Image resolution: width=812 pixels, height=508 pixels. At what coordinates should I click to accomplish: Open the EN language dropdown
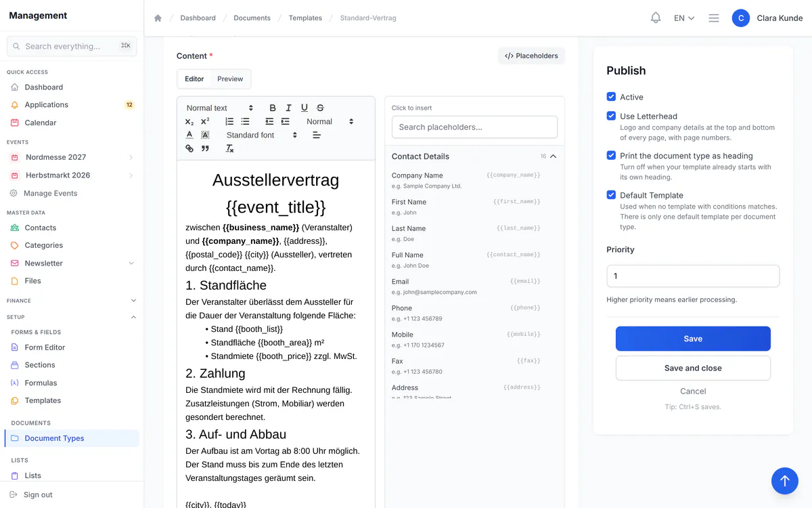coord(684,18)
